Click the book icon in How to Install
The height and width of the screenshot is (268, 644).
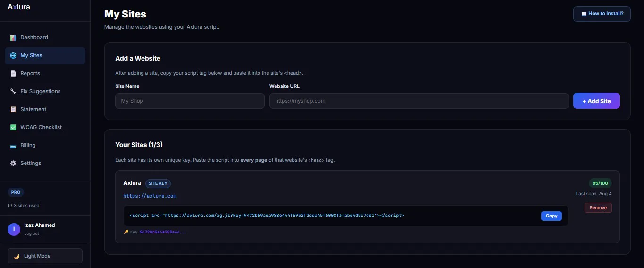pyautogui.click(x=584, y=14)
